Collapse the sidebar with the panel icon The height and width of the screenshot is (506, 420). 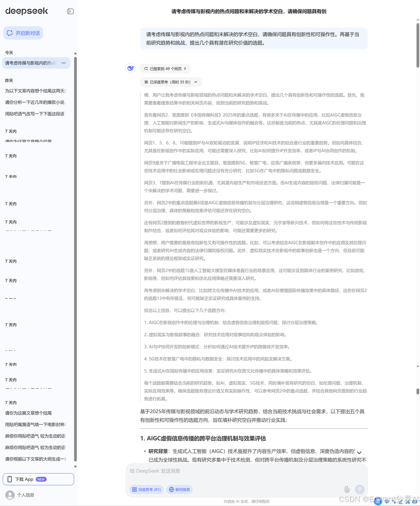[x=70, y=11]
